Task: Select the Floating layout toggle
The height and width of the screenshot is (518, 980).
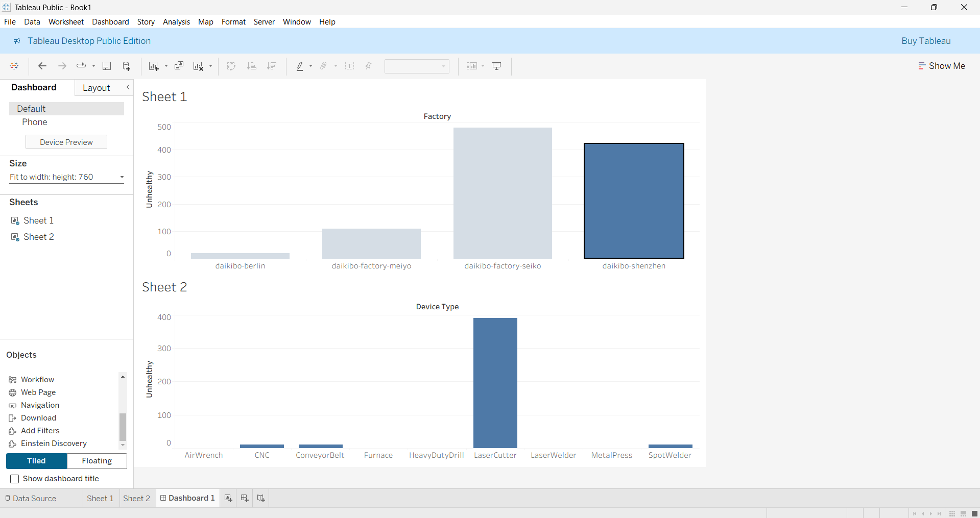Action: point(97,461)
